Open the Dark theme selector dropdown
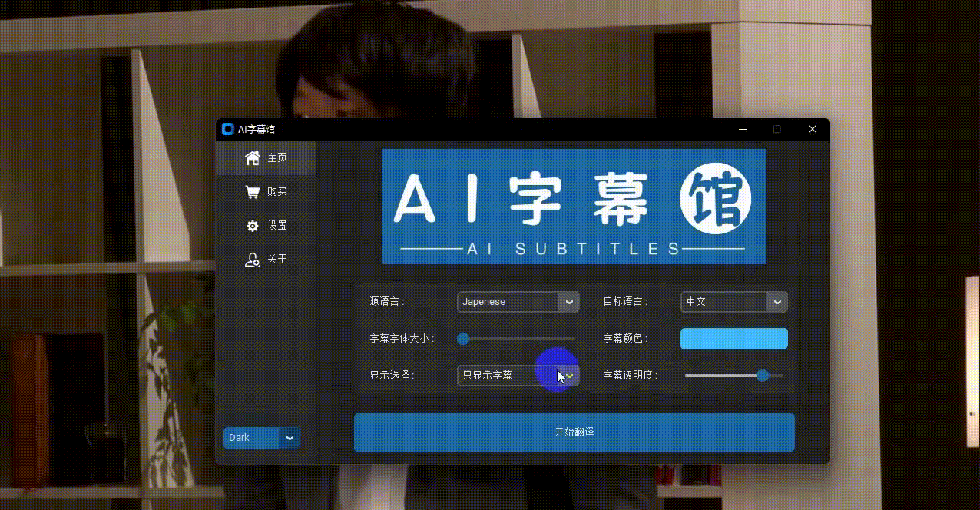The width and height of the screenshot is (980, 510). coord(290,438)
